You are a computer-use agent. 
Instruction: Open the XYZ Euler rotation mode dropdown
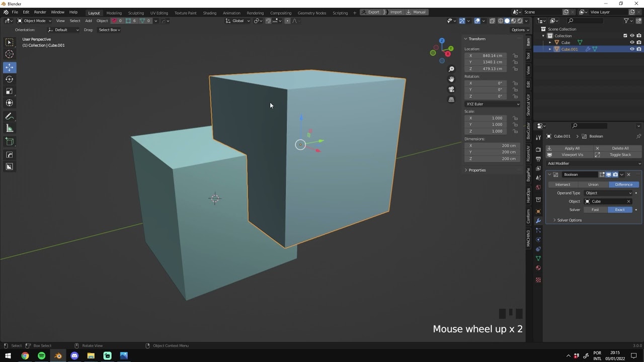pos(492,104)
